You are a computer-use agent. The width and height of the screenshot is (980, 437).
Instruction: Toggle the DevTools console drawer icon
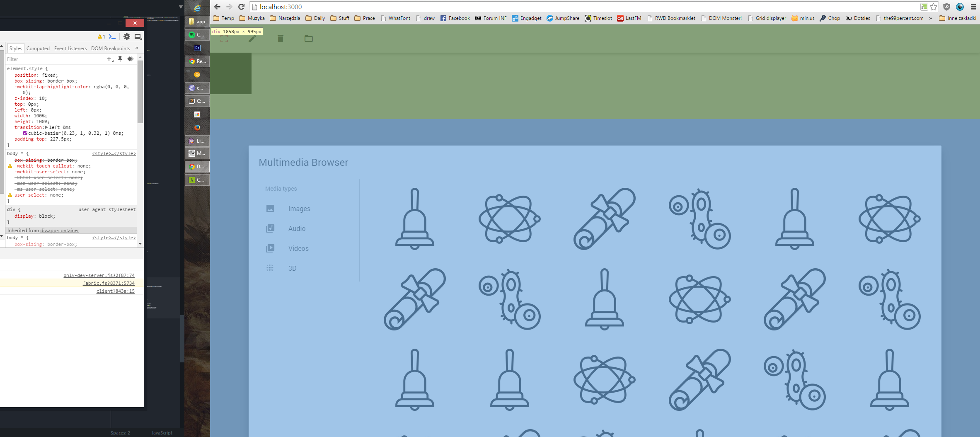pos(112,36)
